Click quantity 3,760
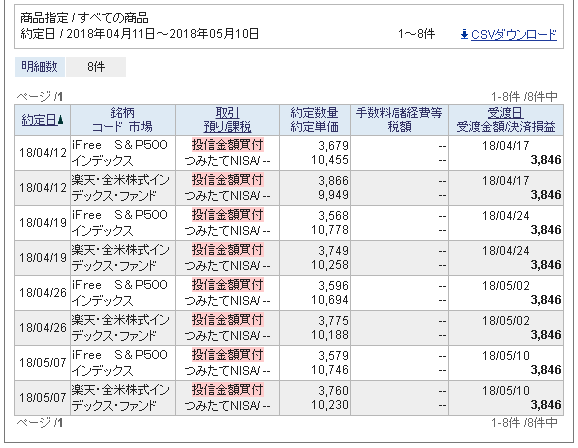 (x=334, y=391)
